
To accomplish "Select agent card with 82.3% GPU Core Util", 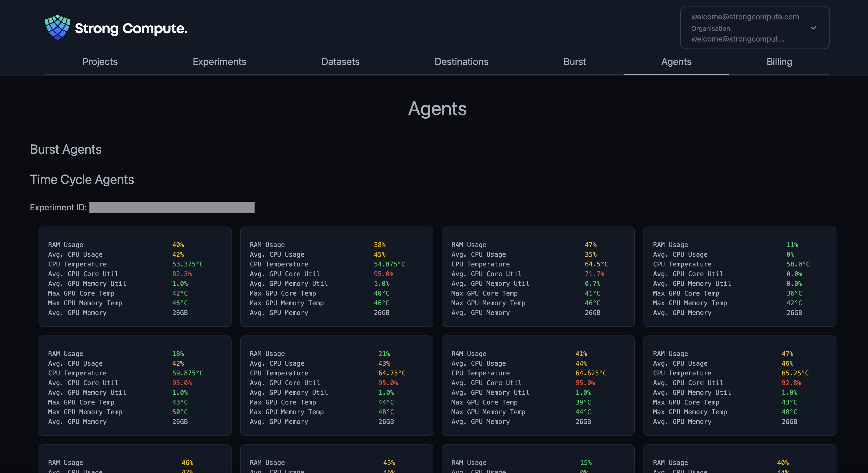I will pos(135,276).
